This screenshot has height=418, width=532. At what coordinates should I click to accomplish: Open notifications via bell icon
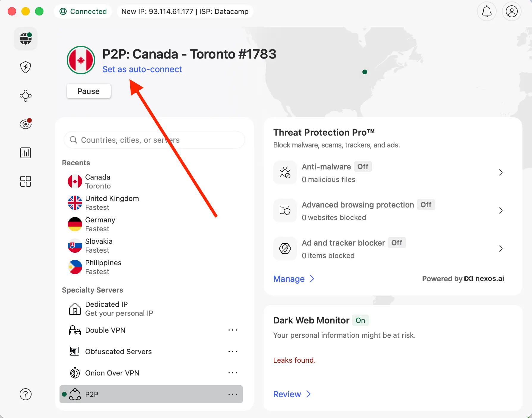[x=487, y=11]
